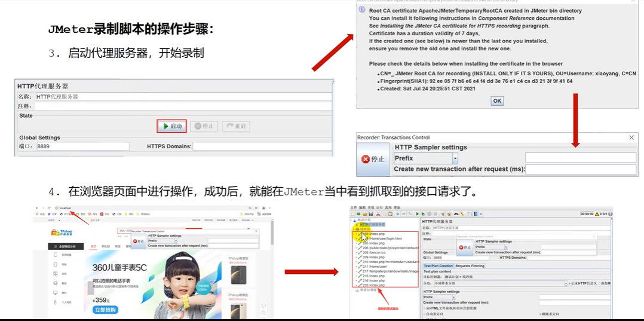Switch to the Requests Filtering tab

coord(470,266)
